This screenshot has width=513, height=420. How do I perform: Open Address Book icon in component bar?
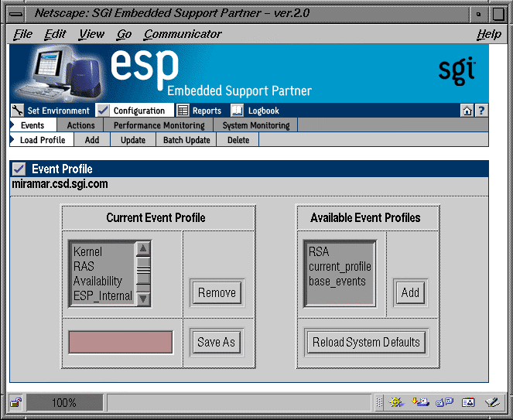coord(468,402)
